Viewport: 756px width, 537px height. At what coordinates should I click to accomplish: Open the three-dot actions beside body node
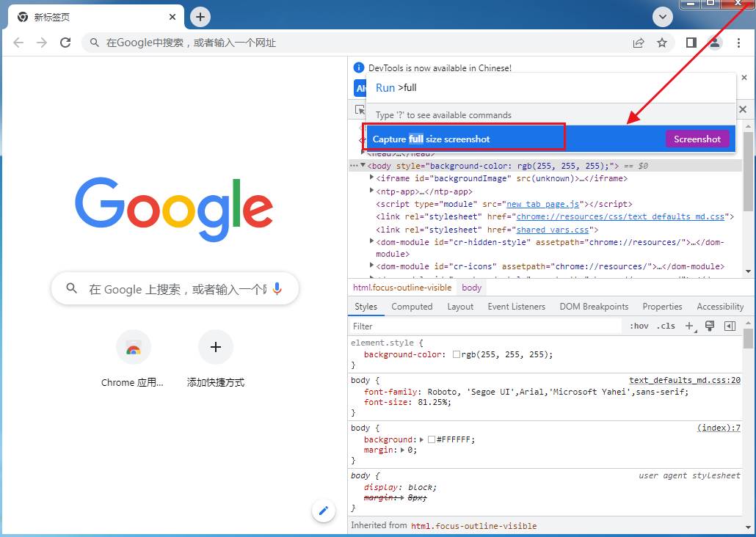tap(354, 165)
